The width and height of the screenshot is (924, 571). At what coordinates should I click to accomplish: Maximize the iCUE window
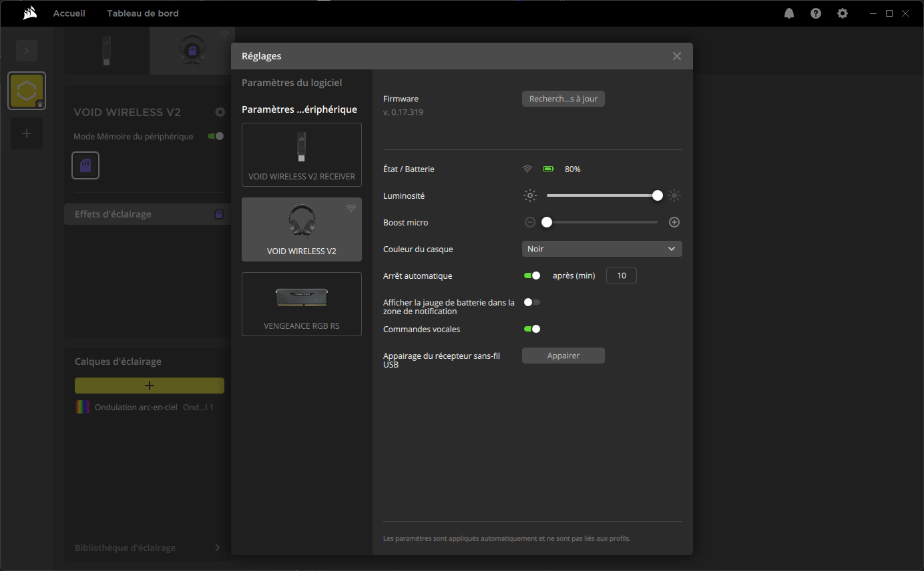tap(889, 13)
